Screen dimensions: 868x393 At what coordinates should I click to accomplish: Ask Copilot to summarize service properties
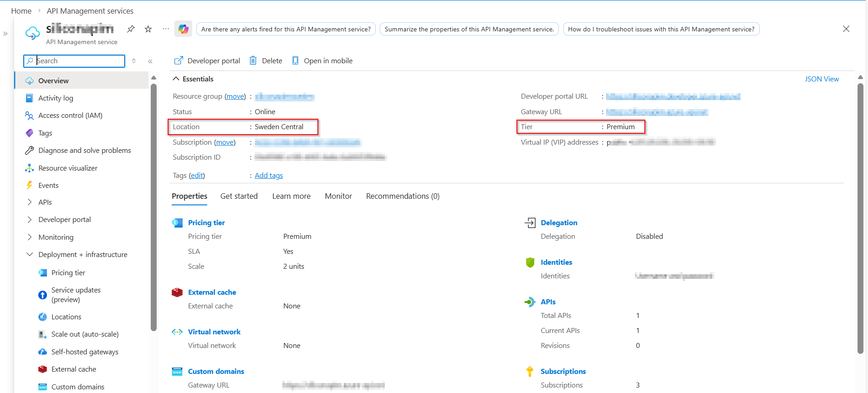pos(469,29)
